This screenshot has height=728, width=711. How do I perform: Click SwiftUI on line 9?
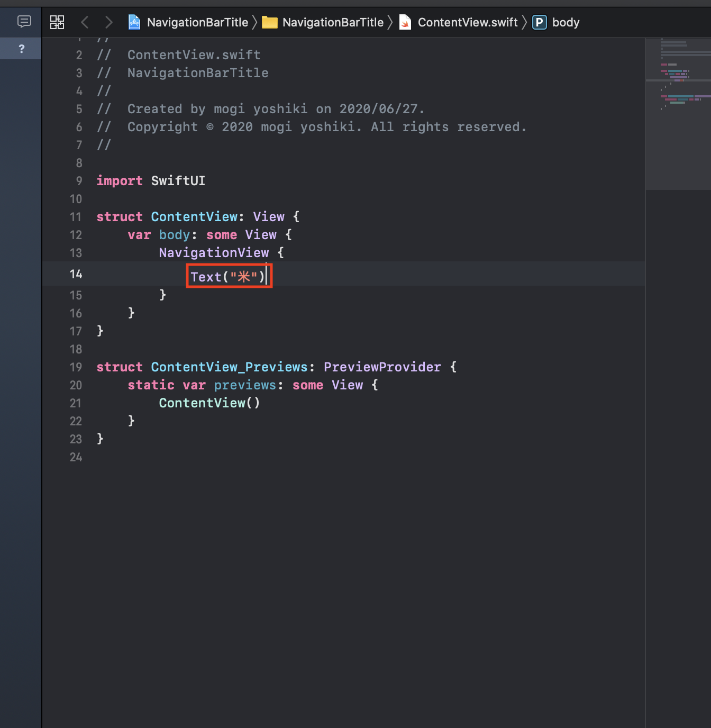[178, 181]
